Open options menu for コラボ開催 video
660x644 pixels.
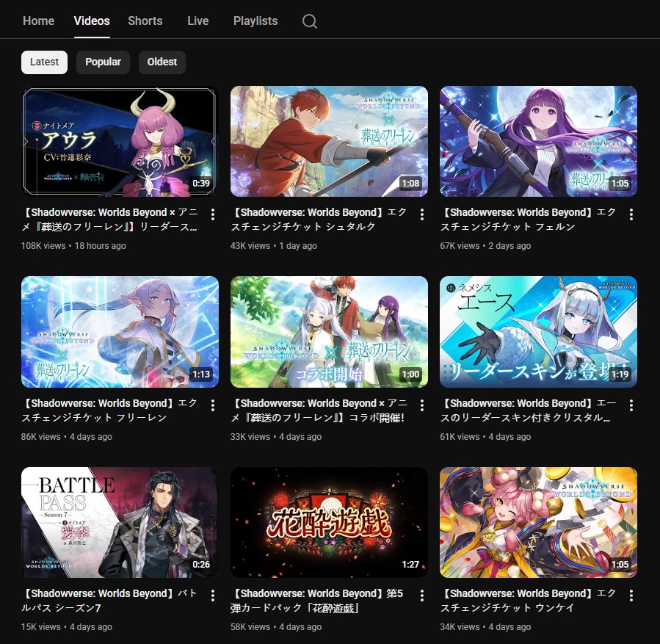[421, 405]
